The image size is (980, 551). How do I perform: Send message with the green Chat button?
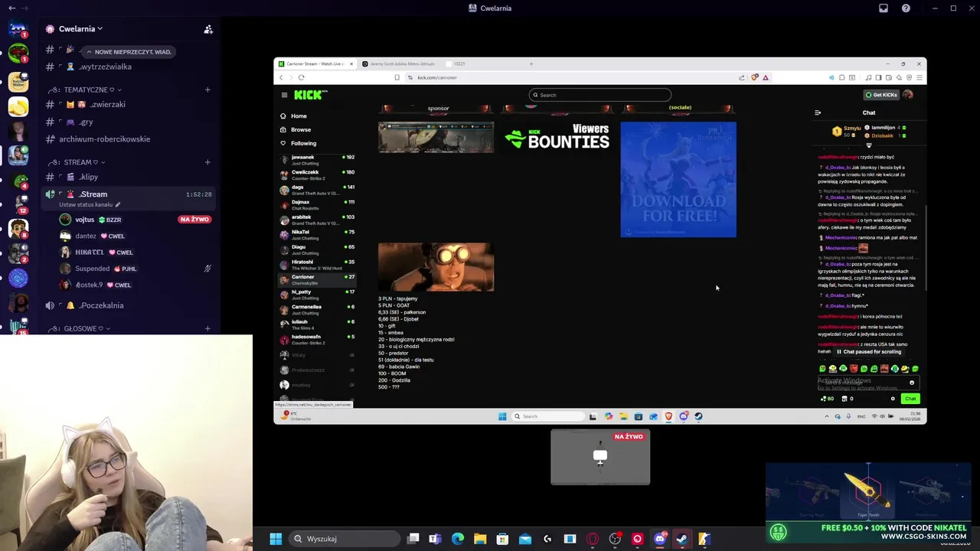pos(910,399)
